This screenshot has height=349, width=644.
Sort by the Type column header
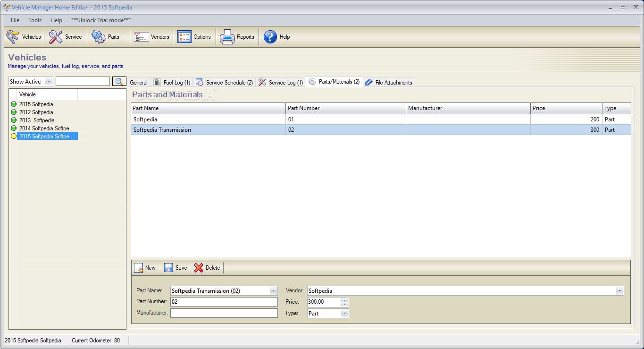pyautogui.click(x=617, y=108)
